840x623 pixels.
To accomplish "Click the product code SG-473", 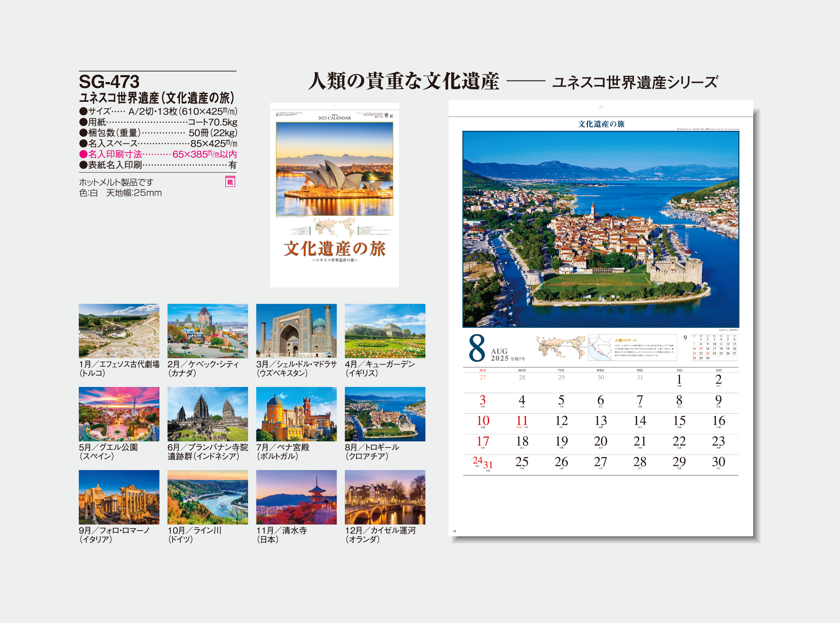I will coord(109,81).
